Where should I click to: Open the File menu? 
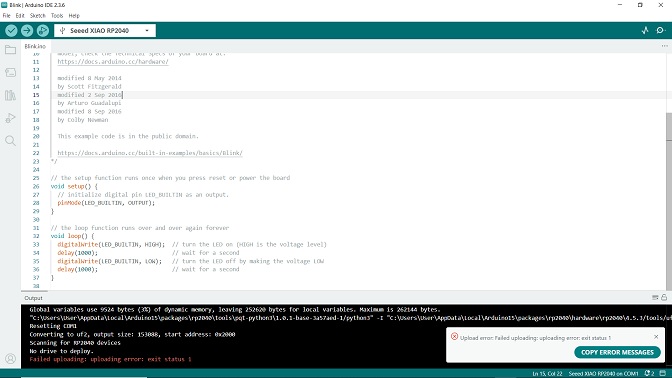[x=6, y=15]
